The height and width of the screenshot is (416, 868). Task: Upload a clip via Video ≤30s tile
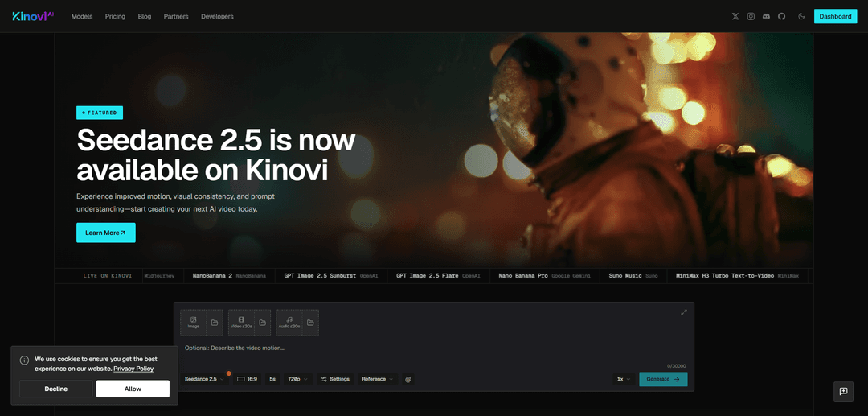coord(241,323)
